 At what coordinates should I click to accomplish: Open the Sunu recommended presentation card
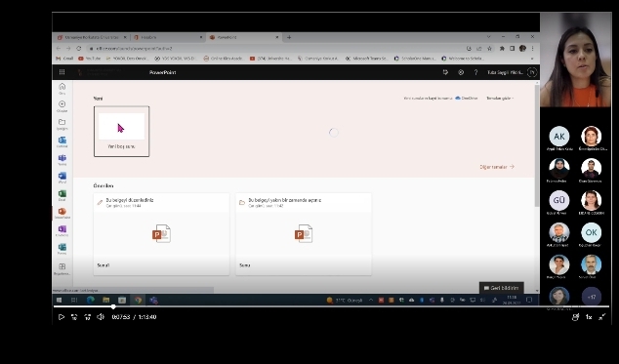(304, 234)
